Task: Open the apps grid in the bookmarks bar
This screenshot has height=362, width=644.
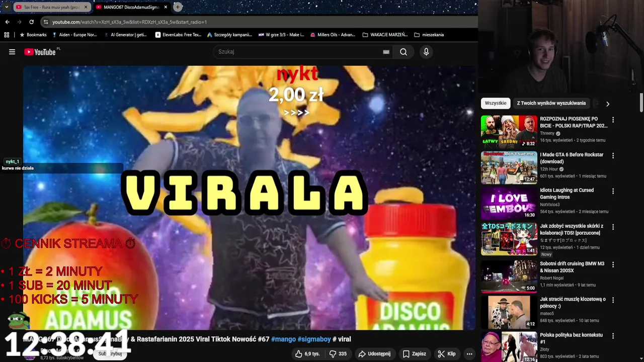Action: pyautogui.click(x=7, y=35)
